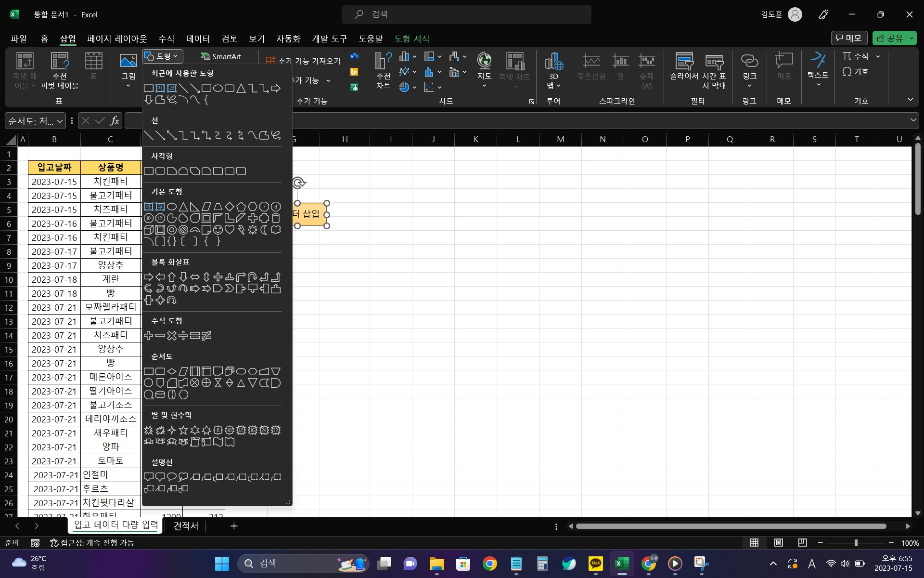The width and height of the screenshot is (924, 578).
Task: Click the 공유 share button
Action: click(890, 38)
